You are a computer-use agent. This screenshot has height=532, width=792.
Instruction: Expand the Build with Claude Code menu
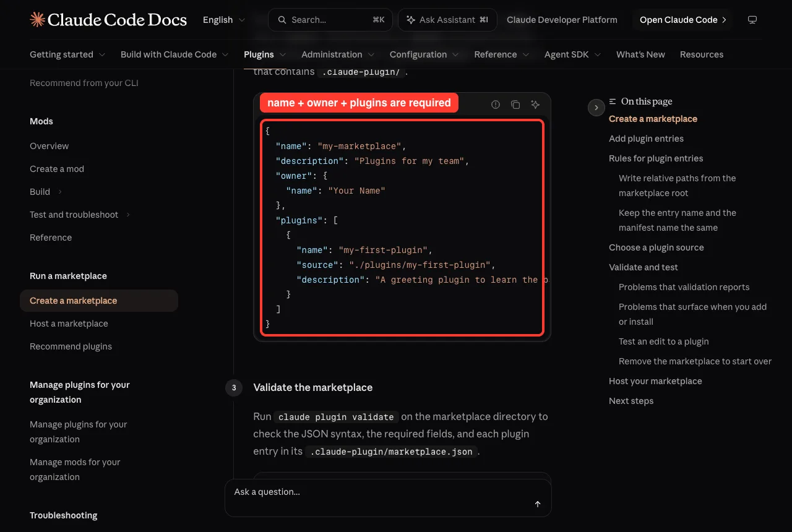point(174,54)
